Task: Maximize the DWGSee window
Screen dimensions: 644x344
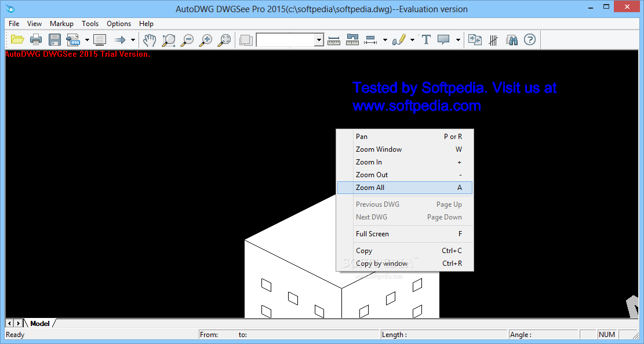Action: [606, 6]
